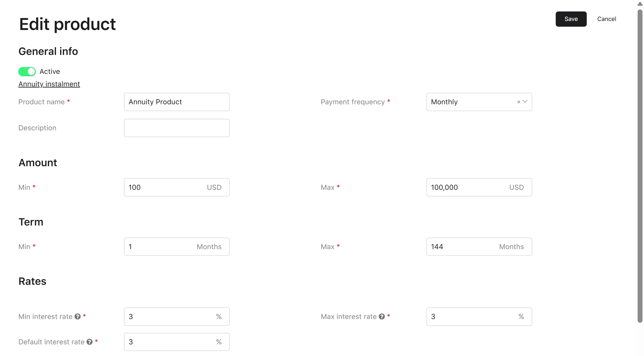Toggle the Active switch off
Screen dimensions: 644x356
tap(27, 72)
